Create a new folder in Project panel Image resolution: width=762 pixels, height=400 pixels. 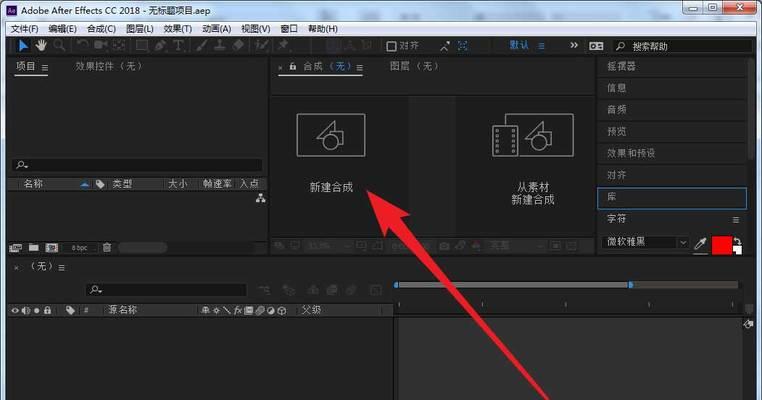34,248
